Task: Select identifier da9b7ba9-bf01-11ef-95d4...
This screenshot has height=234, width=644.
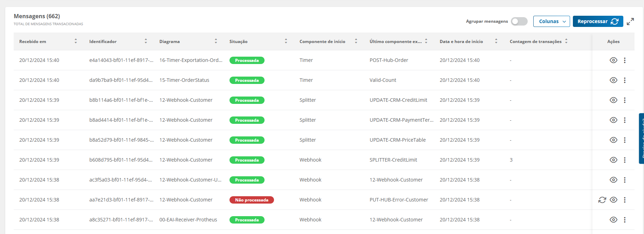Action: click(121, 80)
